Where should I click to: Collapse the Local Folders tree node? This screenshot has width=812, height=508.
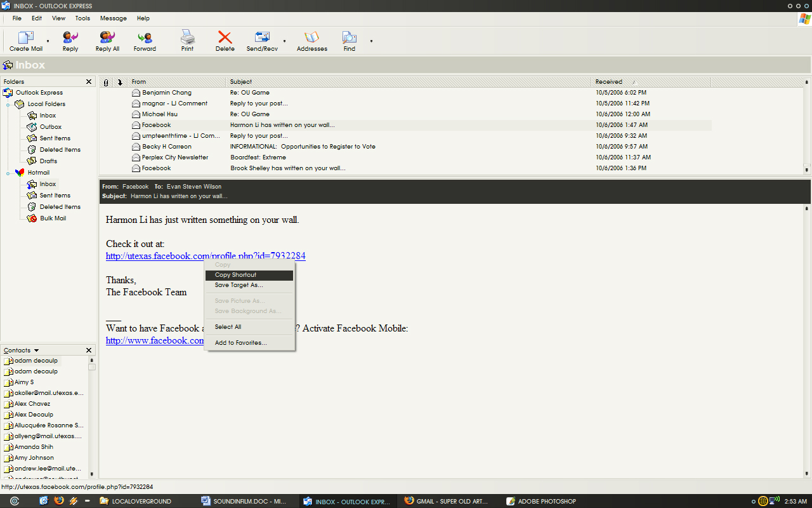pos(8,104)
